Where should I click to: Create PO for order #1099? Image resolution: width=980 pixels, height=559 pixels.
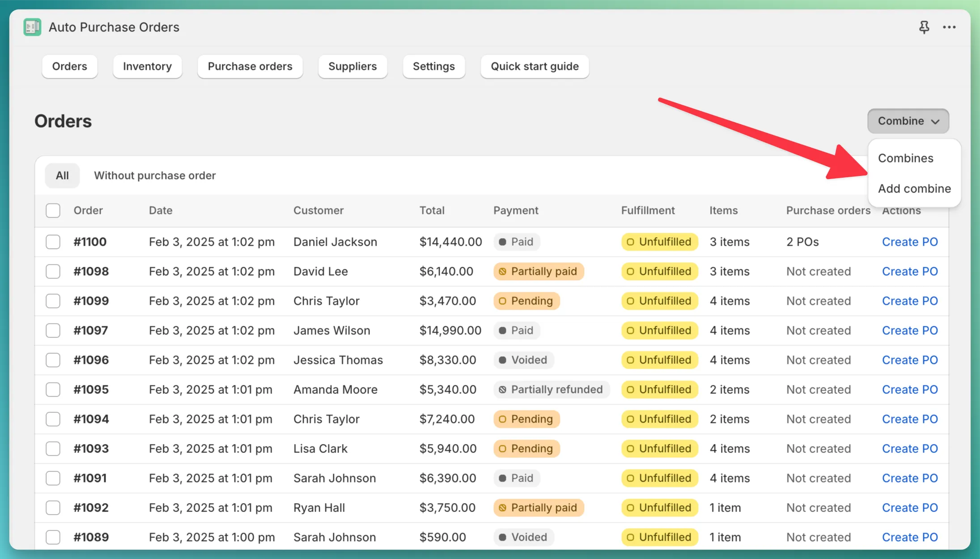pyautogui.click(x=910, y=301)
